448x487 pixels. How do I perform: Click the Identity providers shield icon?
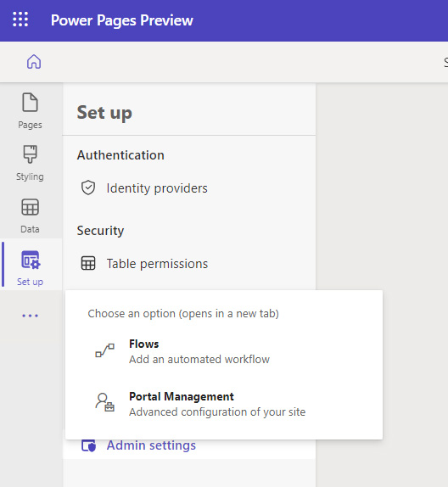pyautogui.click(x=88, y=188)
